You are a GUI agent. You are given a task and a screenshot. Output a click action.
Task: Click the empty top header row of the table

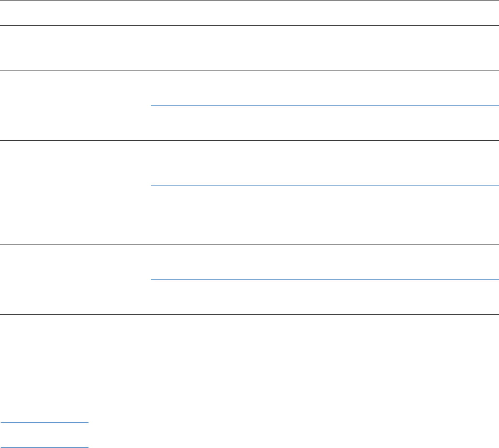[249, 13]
